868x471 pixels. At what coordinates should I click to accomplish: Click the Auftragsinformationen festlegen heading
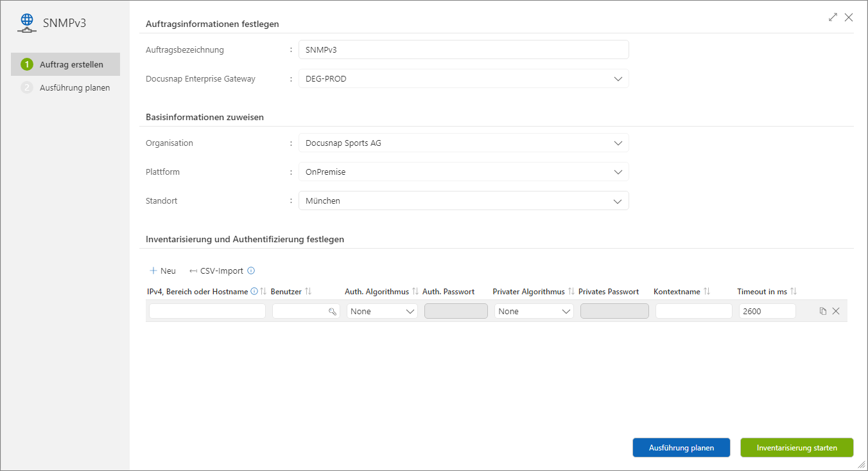click(213, 24)
